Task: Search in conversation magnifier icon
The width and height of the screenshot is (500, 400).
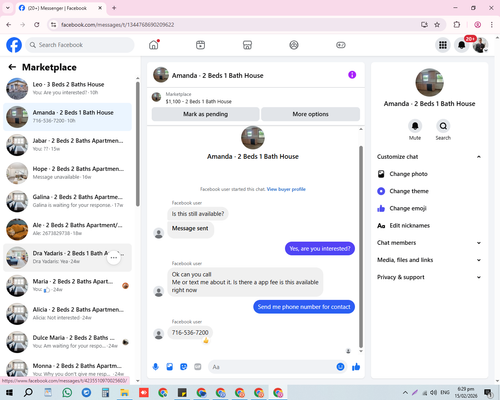Action: tap(443, 126)
